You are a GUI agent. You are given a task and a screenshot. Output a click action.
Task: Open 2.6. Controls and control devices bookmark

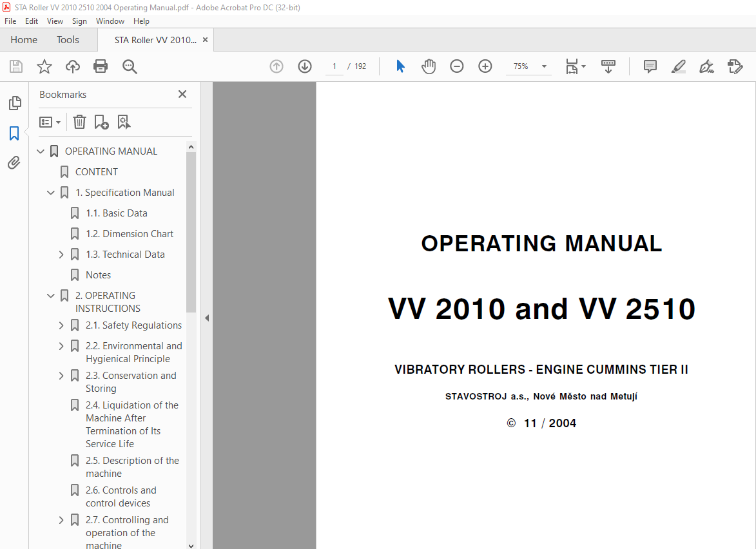(121, 496)
